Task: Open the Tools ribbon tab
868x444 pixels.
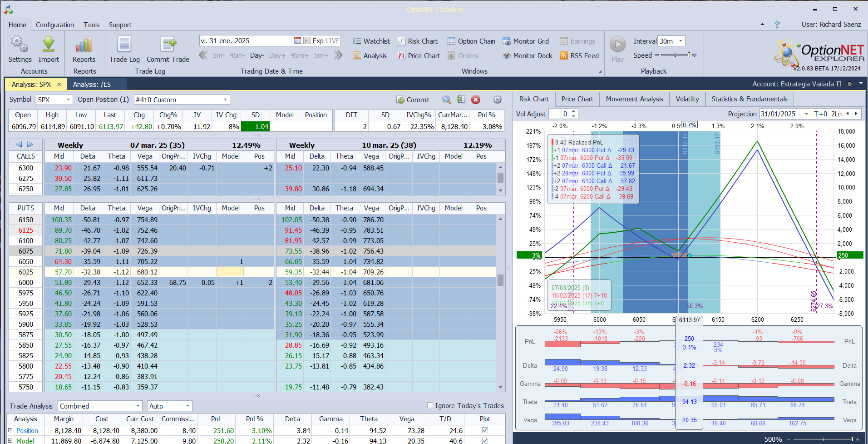Action: pos(91,25)
